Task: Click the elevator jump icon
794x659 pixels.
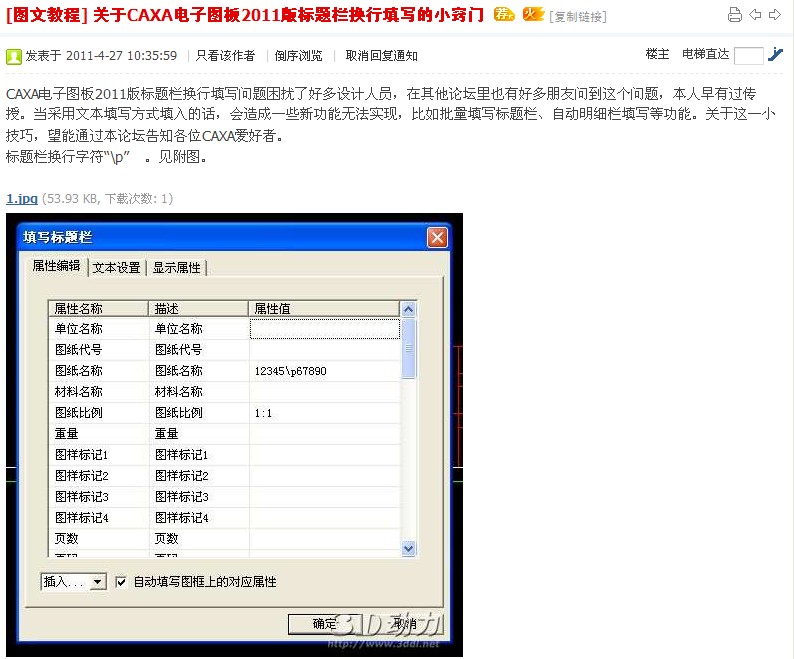Action: (775, 55)
